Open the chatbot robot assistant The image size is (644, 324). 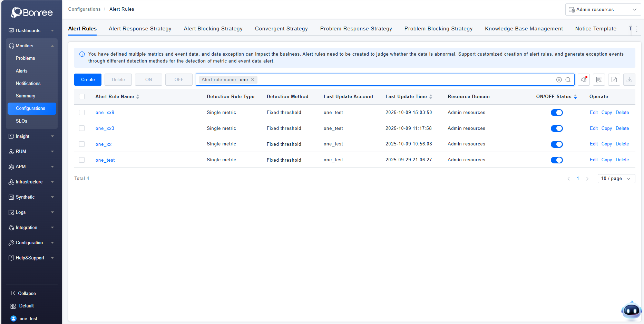tap(631, 311)
